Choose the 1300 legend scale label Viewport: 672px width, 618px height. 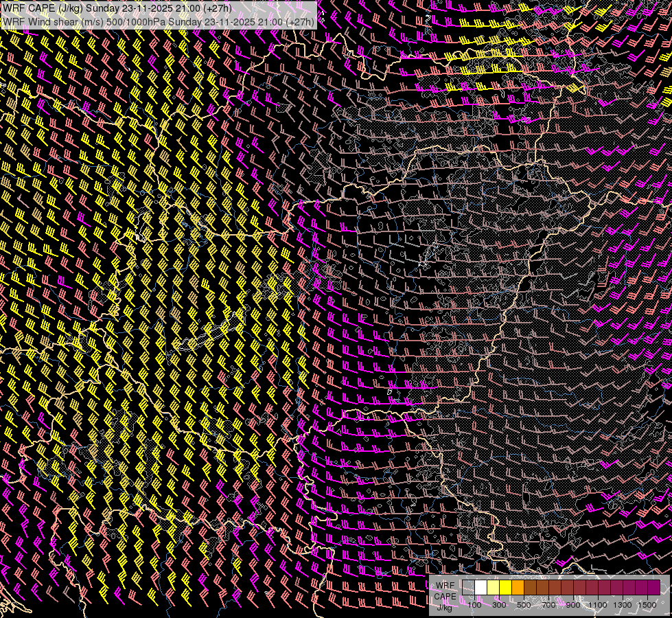pos(623,604)
